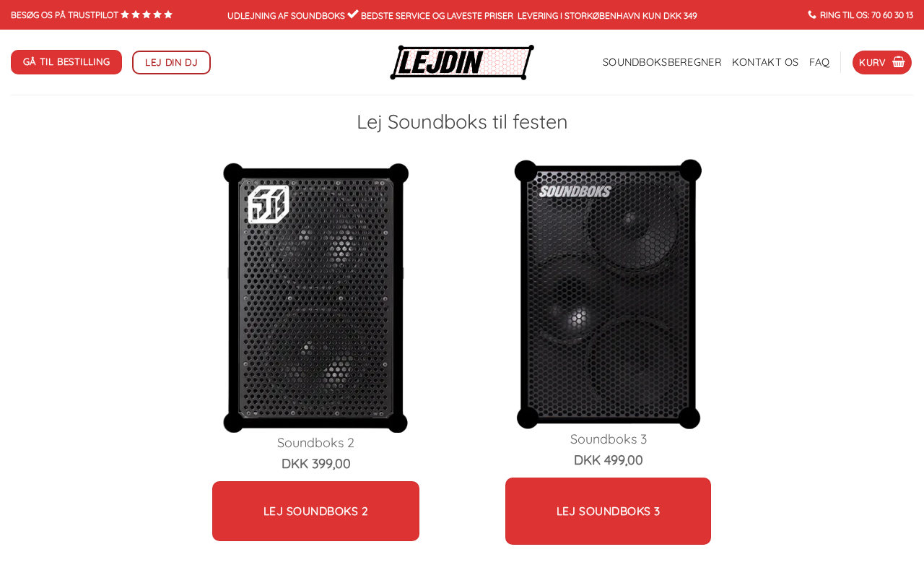Click the Lej Soundboks 3 button
The width and height of the screenshot is (924, 578).
point(608,511)
